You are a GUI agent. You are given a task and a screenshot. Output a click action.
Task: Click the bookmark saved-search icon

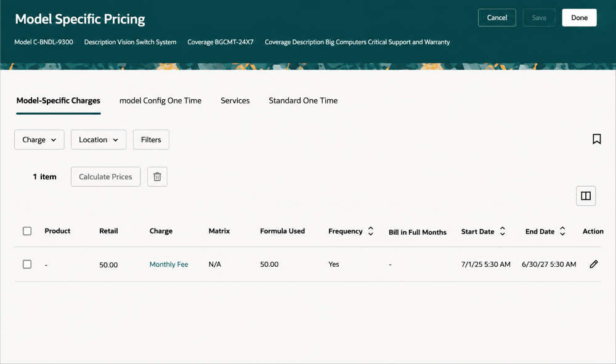(x=596, y=139)
